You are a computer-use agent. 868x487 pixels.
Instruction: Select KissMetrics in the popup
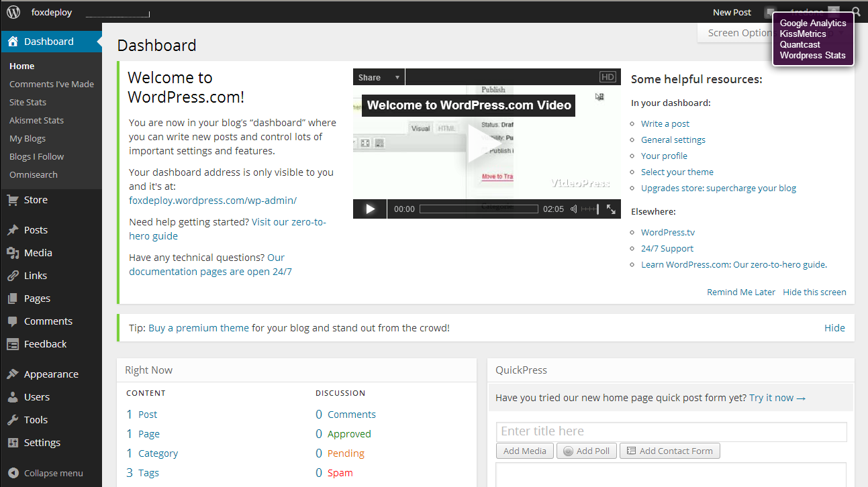[x=803, y=34]
